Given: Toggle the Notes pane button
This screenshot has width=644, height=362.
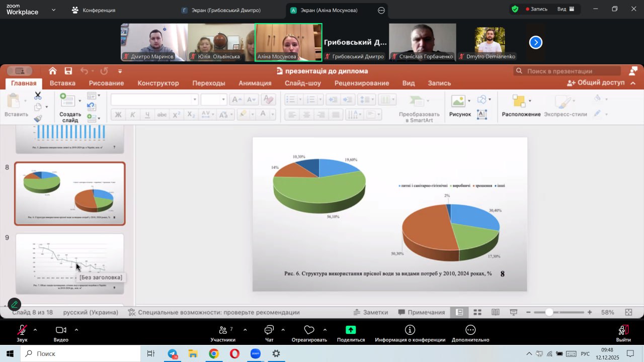Looking at the screenshot, I should [371, 312].
